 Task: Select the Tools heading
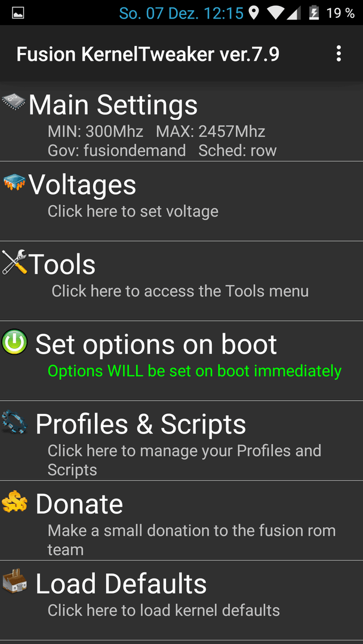(x=62, y=264)
